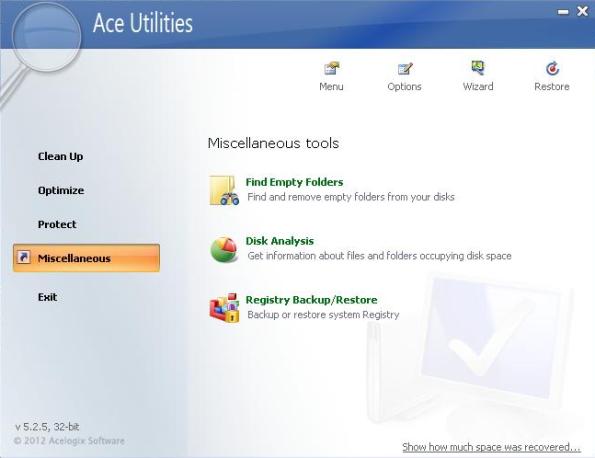Select the Clean Up category
595x458 pixels.
point(60,156)
